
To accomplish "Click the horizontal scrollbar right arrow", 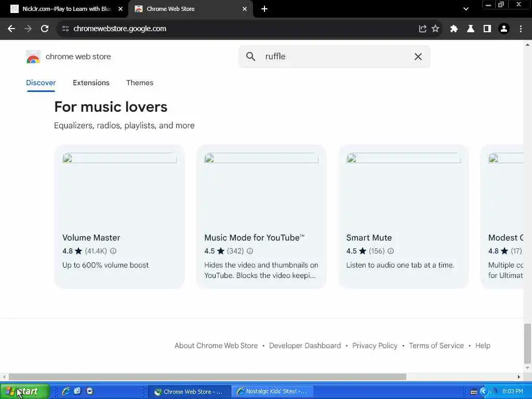I will [519, 377].
